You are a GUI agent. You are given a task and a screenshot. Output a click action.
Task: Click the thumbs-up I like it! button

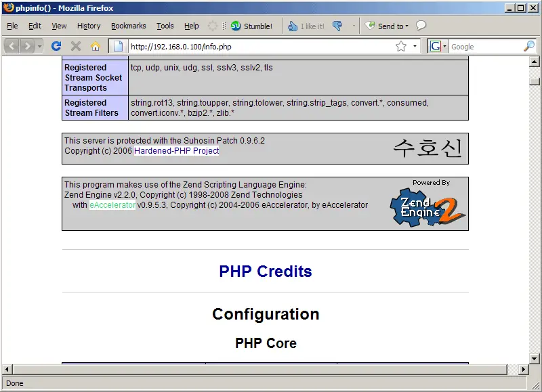click(306, 26)
